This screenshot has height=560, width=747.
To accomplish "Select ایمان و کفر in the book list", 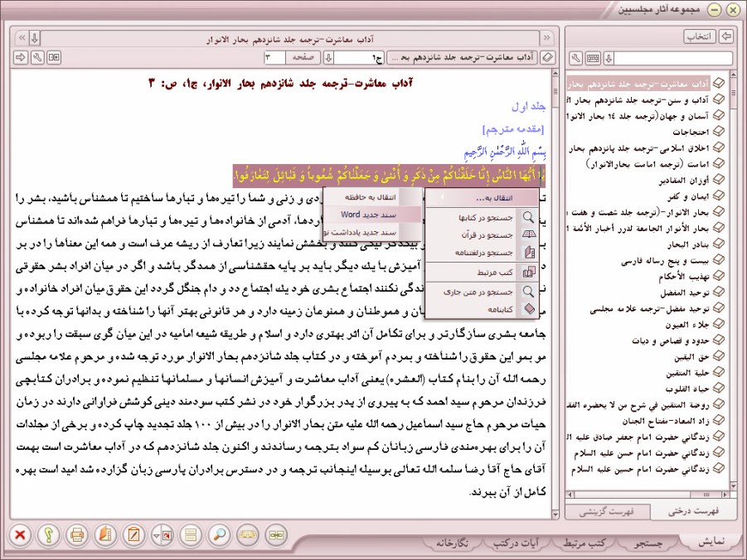I will tap(688, 196).
